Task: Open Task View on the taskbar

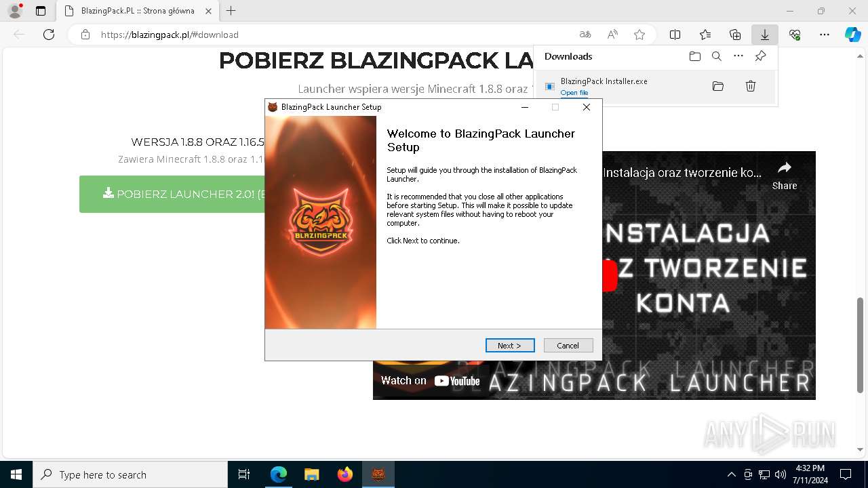Action: (244, 474)
